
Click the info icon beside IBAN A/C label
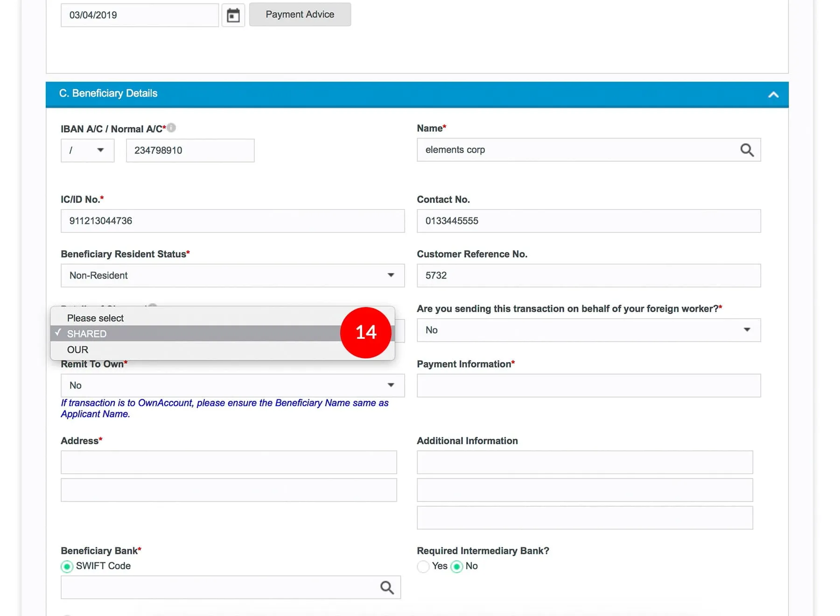coord(171,128)
